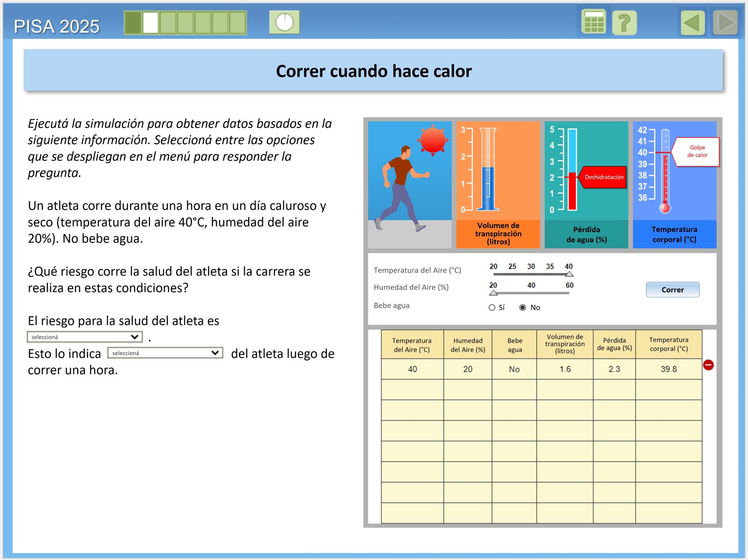Open the calculator tool icon

click(x=593, y=23)
